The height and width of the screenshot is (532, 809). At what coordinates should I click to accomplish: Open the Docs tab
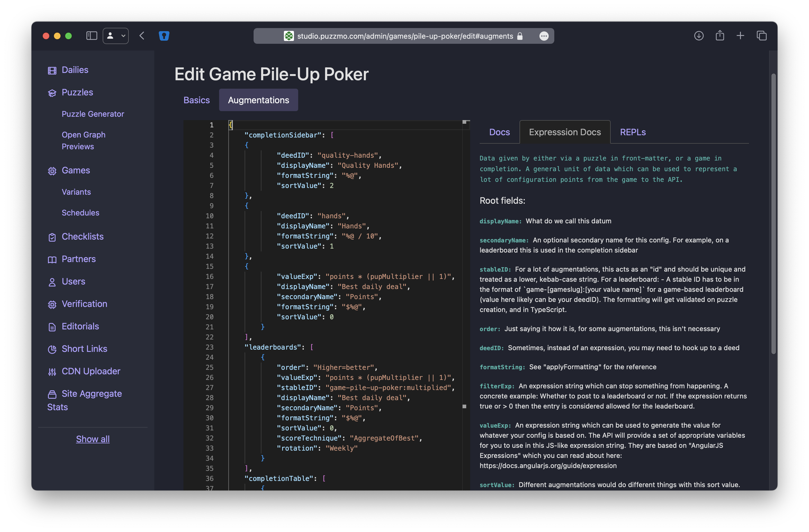(499, 132)
